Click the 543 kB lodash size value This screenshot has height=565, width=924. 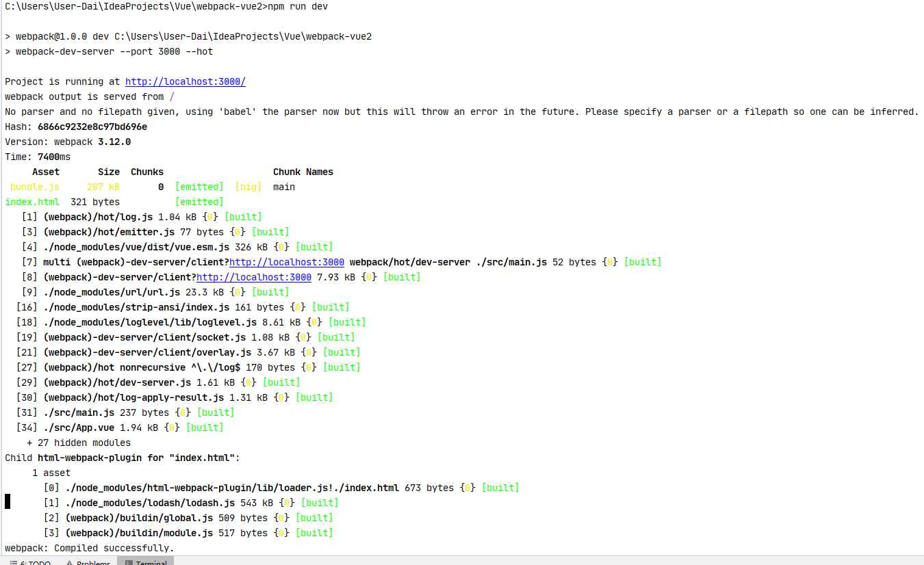[x=257, y=503]
